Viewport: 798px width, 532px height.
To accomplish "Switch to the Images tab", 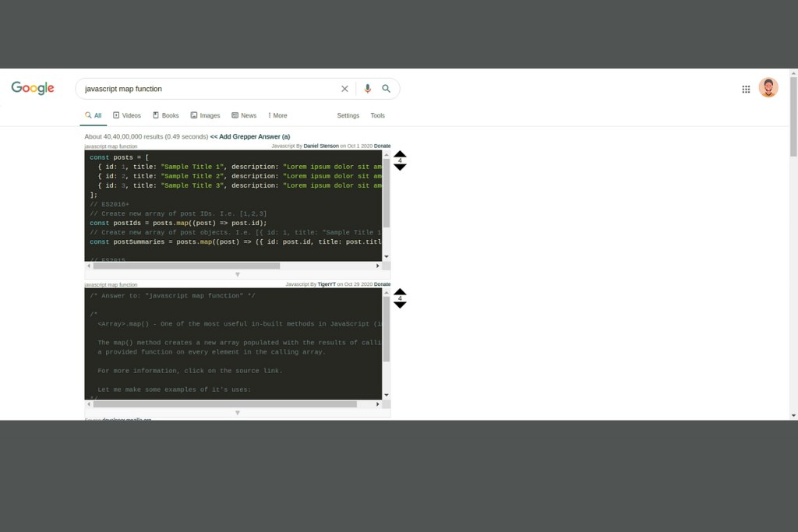I will (205, 115).
